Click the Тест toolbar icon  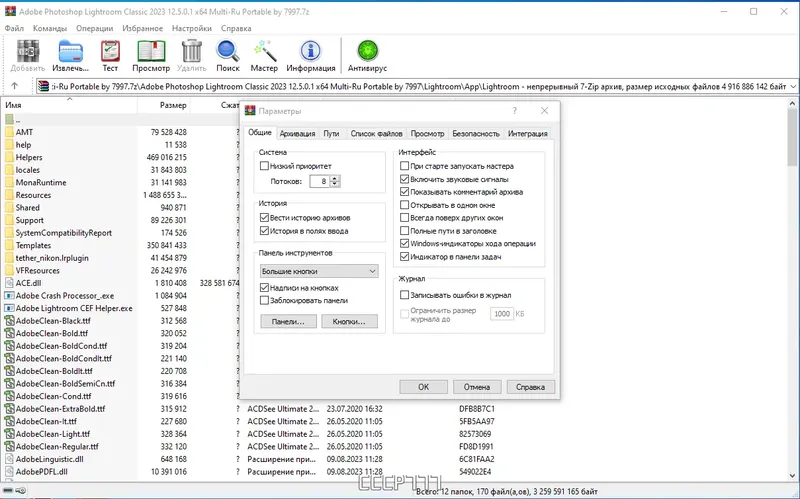pos(110,53)
